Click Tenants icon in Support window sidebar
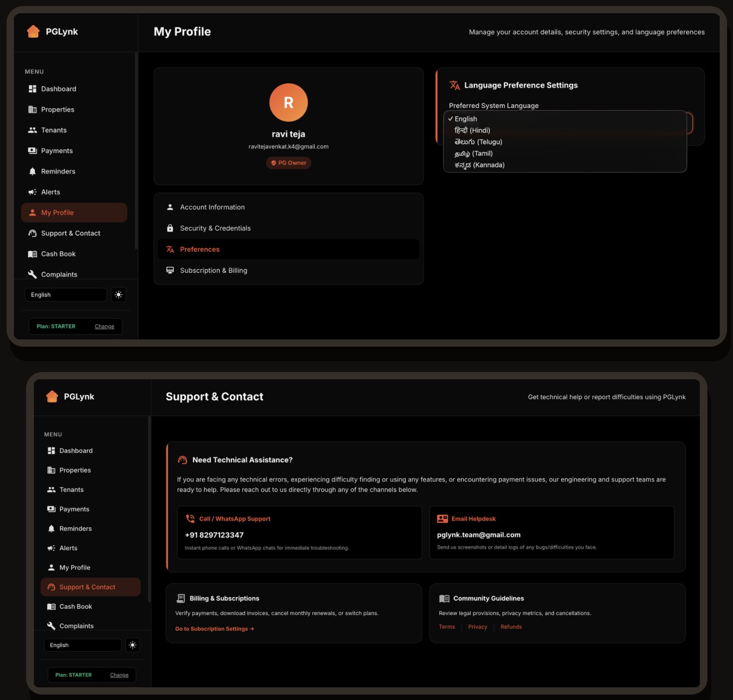The height and width of the screenshot is (700, 733). (51, 490)
